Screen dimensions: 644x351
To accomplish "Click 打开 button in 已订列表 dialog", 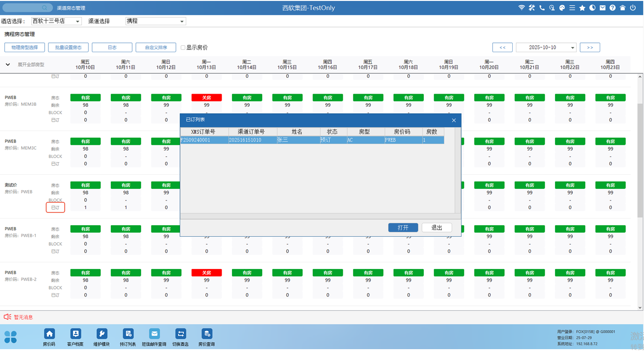I will (x=403, y=227).
